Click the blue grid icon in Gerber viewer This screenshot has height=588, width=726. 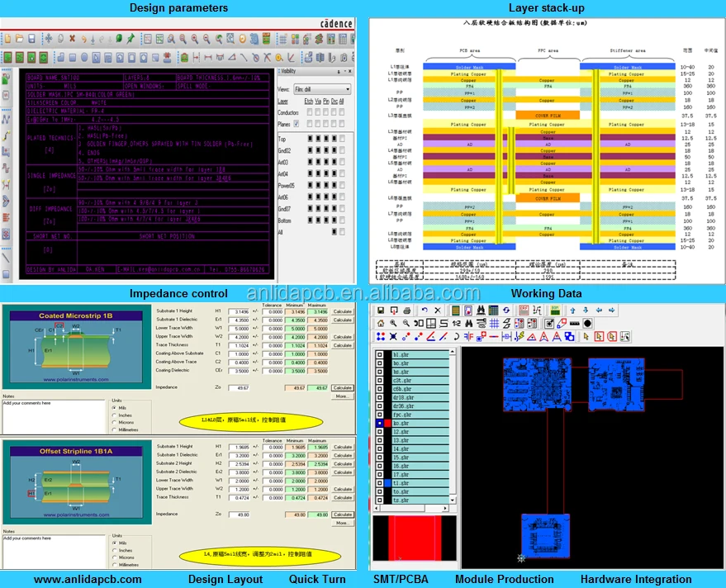pos(494,323)
